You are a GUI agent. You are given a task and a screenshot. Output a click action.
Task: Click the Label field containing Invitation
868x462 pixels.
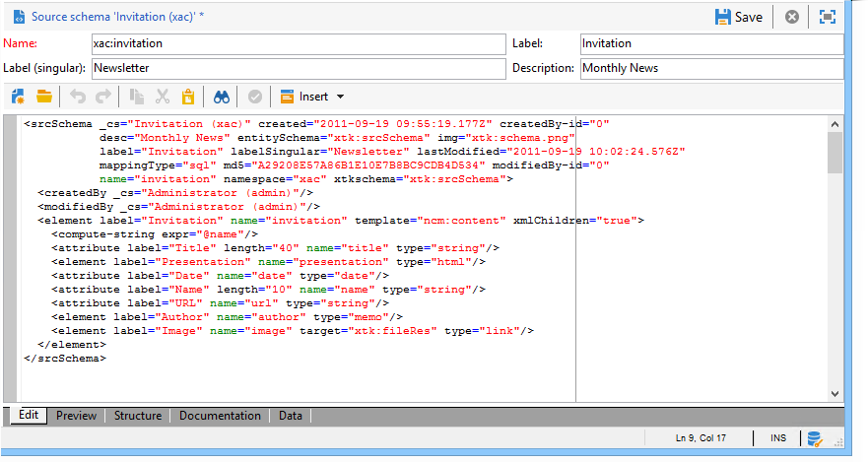(712, 43)
